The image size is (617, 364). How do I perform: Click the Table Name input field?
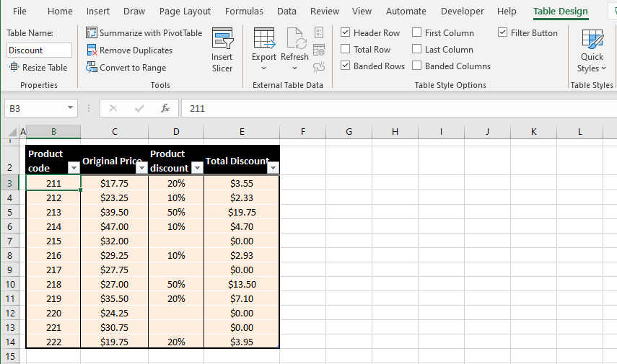coord(39,50)
